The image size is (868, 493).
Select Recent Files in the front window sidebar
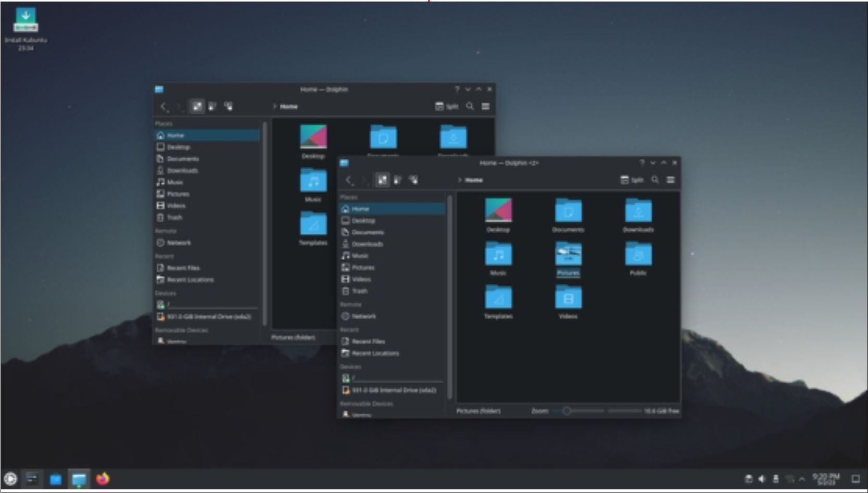393,342
